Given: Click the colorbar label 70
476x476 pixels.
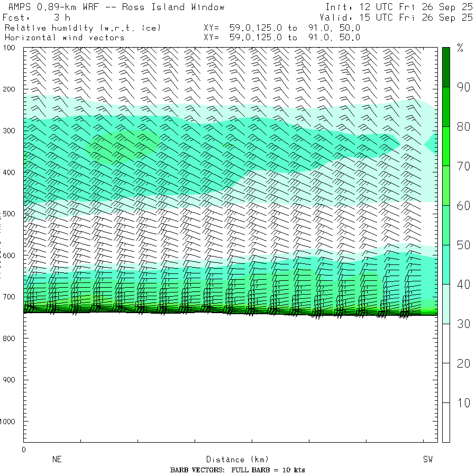Looking at the screenshot, I should [x=463, y=166].
